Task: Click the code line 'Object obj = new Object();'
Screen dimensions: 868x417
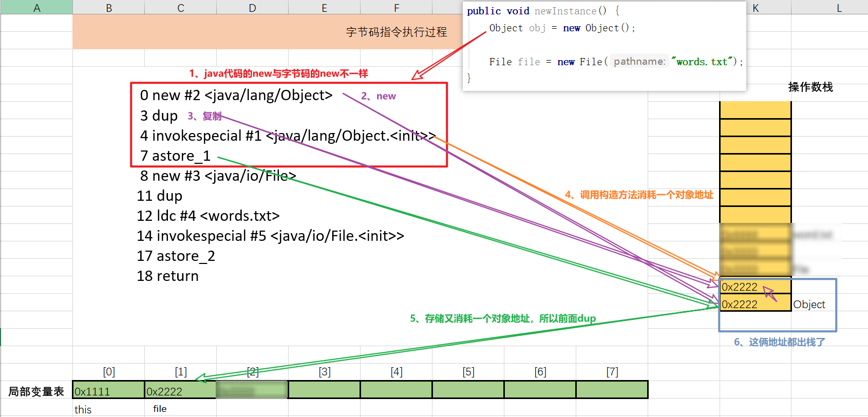Action: 562,28
